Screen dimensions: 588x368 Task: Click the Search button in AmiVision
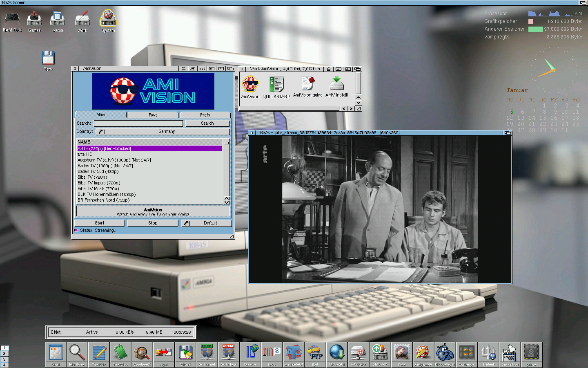point(207,123)
